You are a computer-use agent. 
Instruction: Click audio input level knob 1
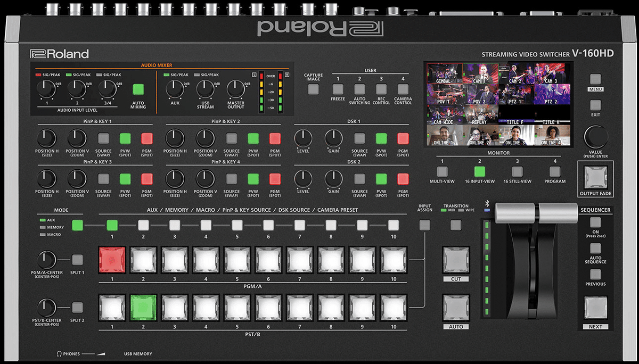(x=46, y=89)
